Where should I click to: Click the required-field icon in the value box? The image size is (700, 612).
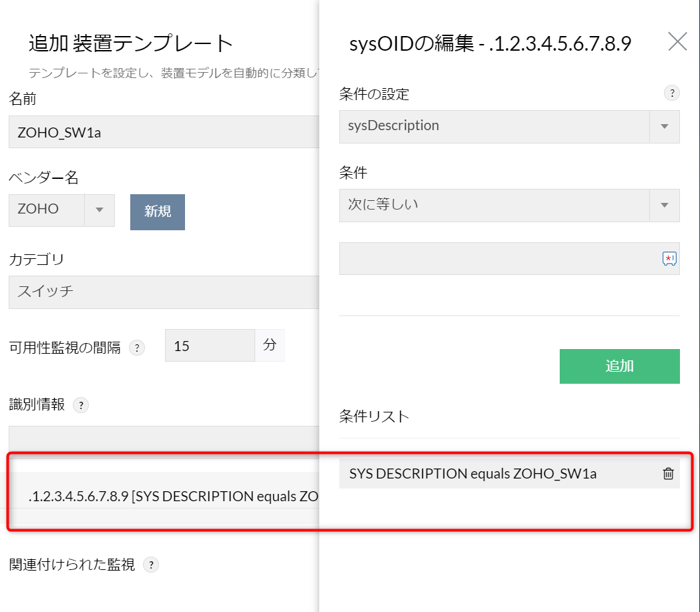[669, 259]
